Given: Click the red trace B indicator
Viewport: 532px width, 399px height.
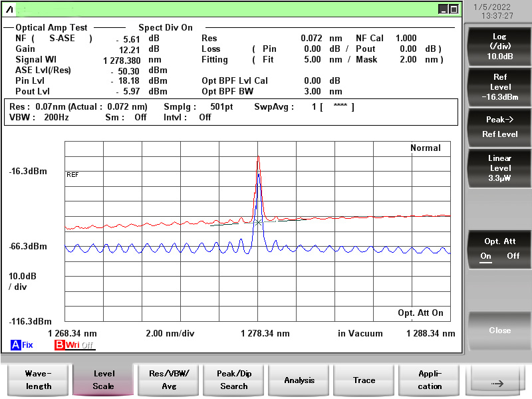Looking at the screenshot, I should point(59,345).
